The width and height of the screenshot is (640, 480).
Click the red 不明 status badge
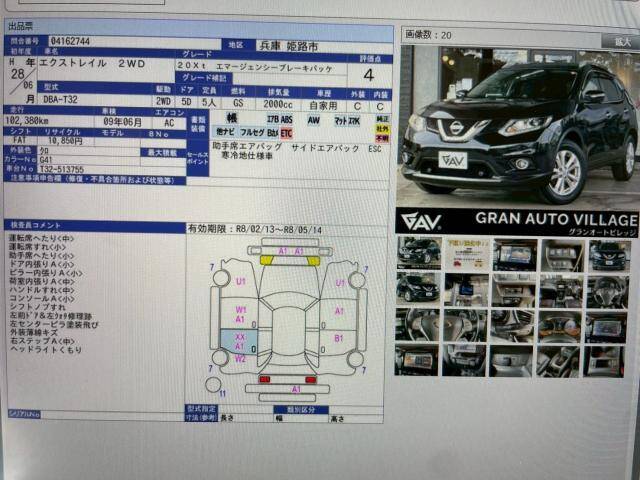pos(382,139)
